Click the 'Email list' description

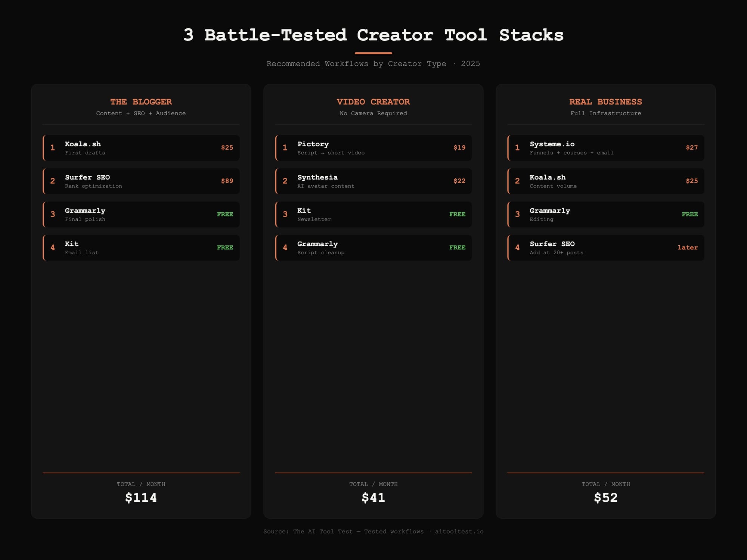tap(82, 252)
